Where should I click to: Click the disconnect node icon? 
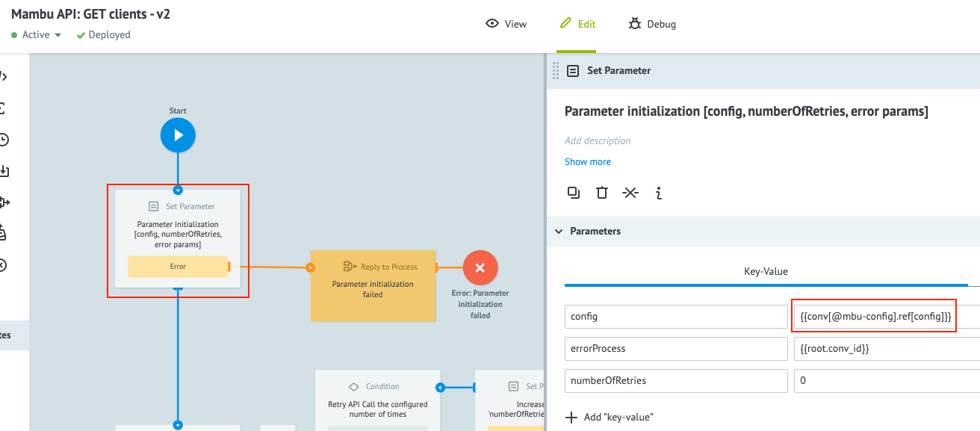[630, 193]
